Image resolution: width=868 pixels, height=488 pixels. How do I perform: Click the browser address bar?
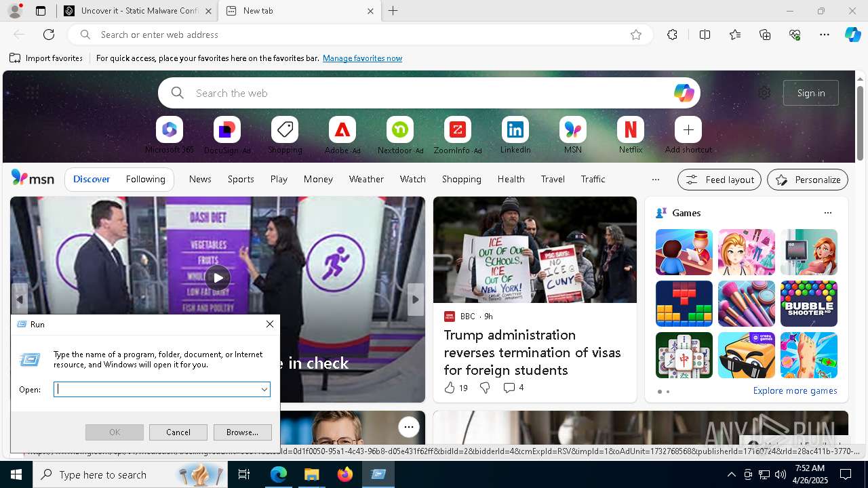359,35
